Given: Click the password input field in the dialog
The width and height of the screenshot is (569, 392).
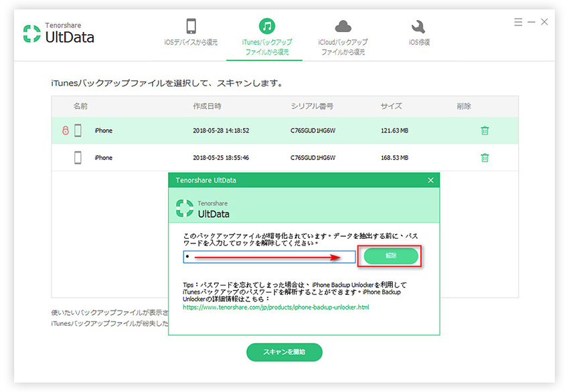Looking at the screenshot, I should click(269, 257).
